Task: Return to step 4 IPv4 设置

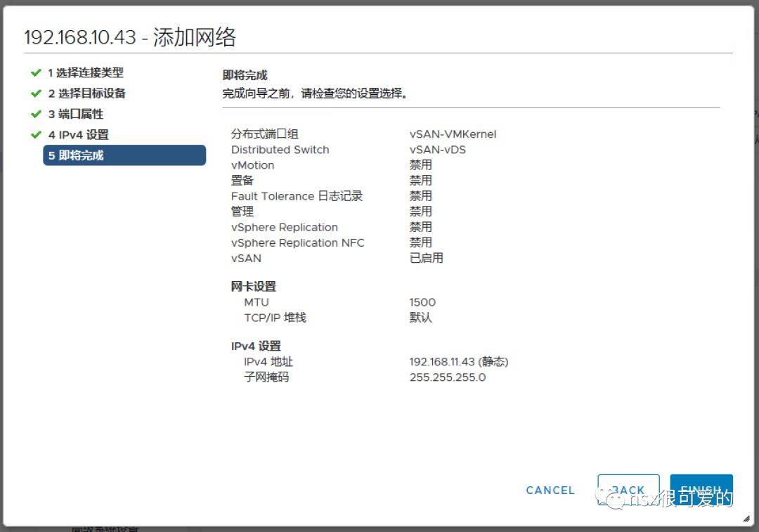Action: click(78, 135)
